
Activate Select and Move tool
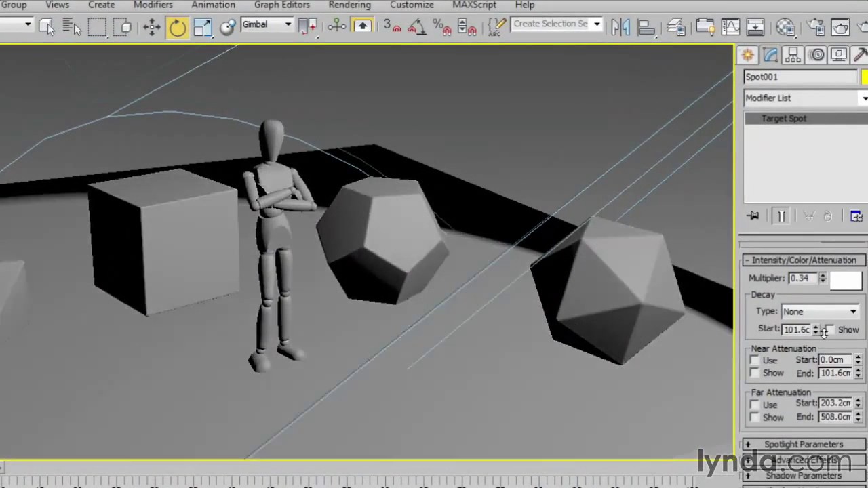(151, 26)
